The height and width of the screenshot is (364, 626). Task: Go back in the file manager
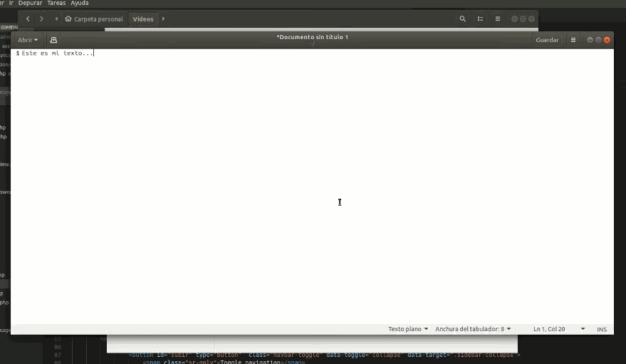(28, 19)
